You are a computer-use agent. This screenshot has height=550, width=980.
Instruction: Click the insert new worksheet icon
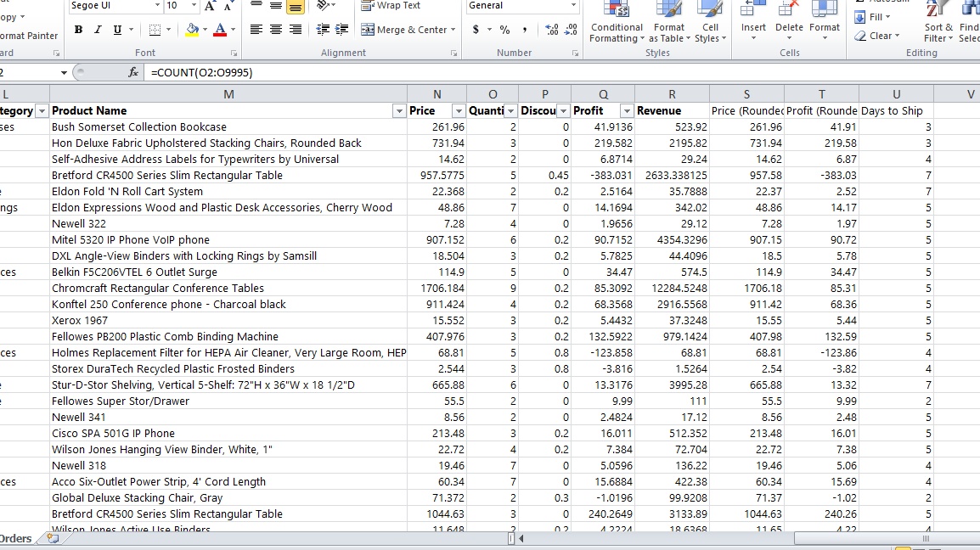[x=53, y=538]
